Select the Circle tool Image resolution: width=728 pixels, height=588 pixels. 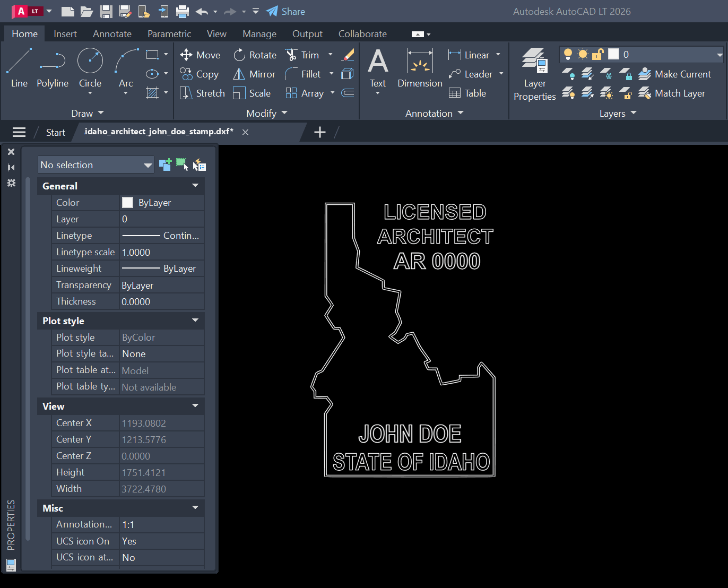point(90,68)
